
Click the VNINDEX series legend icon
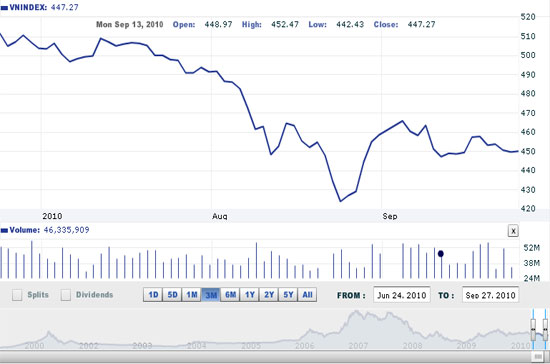click(x=4, y=8)
